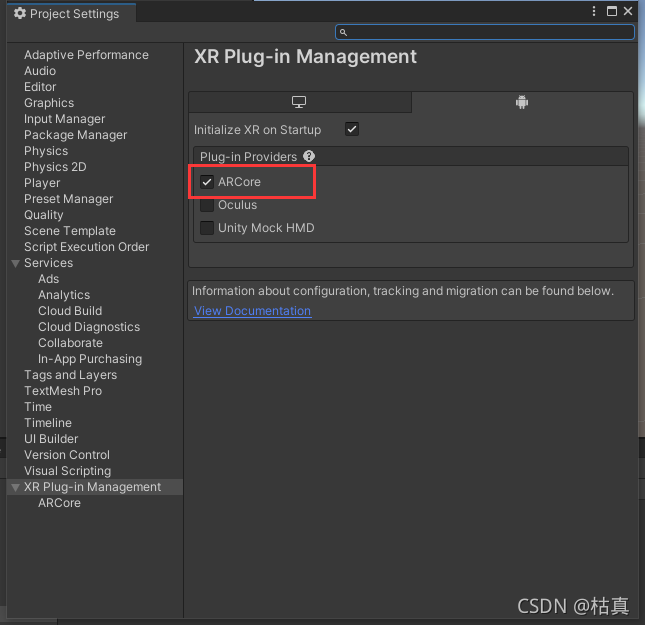Toggle Initialize XR on Startup checkbox
The height and width of the screenshot is (625, 645).
pyautogui.click(x=352, y=129)
